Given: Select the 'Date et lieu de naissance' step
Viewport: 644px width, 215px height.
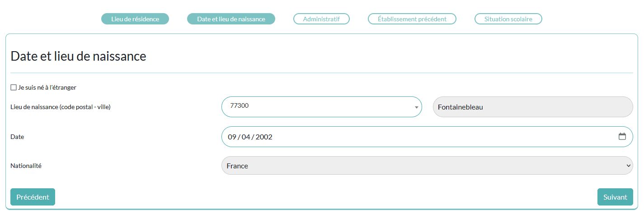Looking at the screenshot, I should 231,19.
